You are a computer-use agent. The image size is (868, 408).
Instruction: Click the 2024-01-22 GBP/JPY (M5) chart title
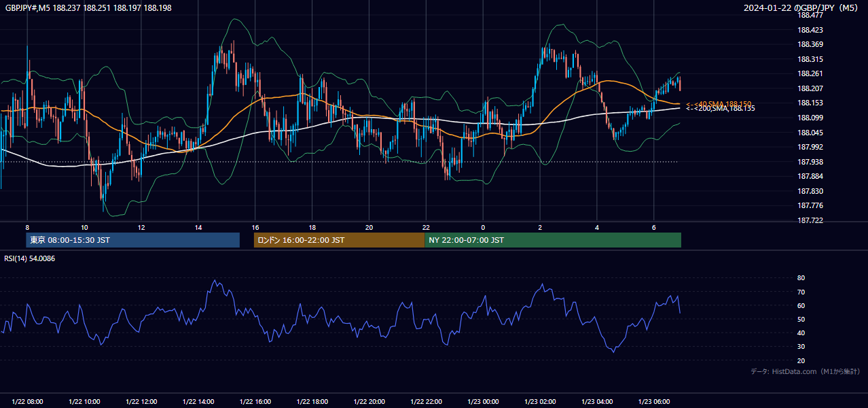tap(801, 8)
